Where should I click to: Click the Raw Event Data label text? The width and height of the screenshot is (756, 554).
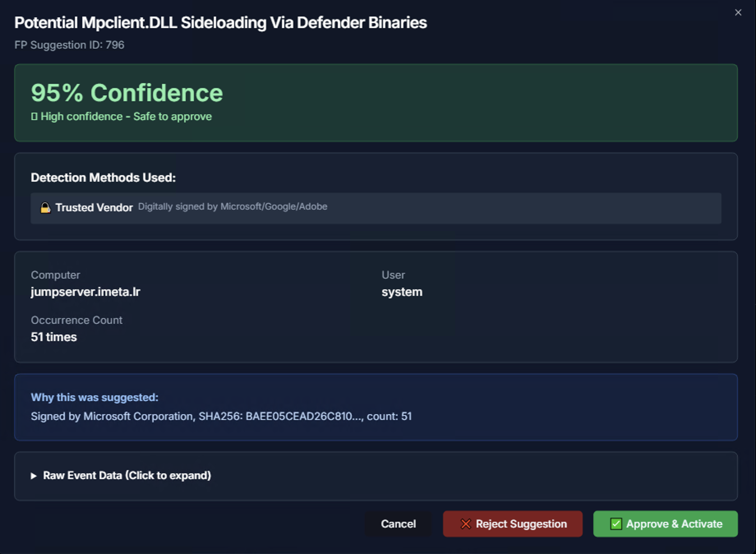(x=127, y=476)
